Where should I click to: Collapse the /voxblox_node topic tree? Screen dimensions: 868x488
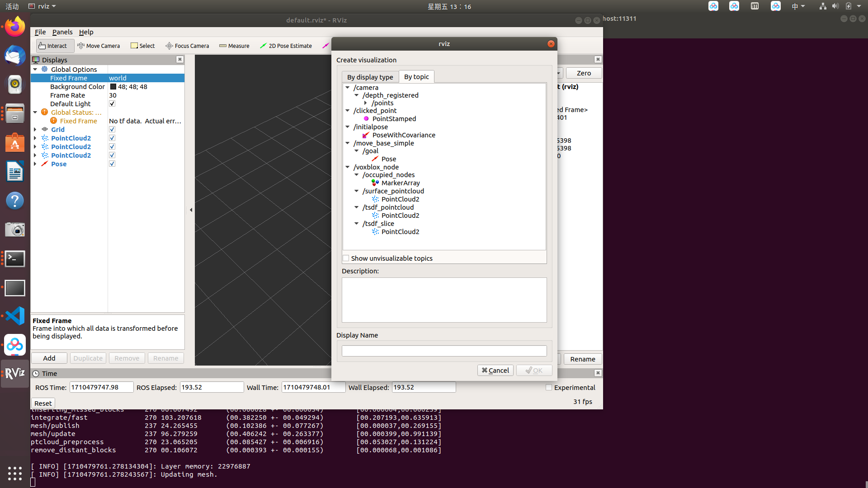point(348,167)
